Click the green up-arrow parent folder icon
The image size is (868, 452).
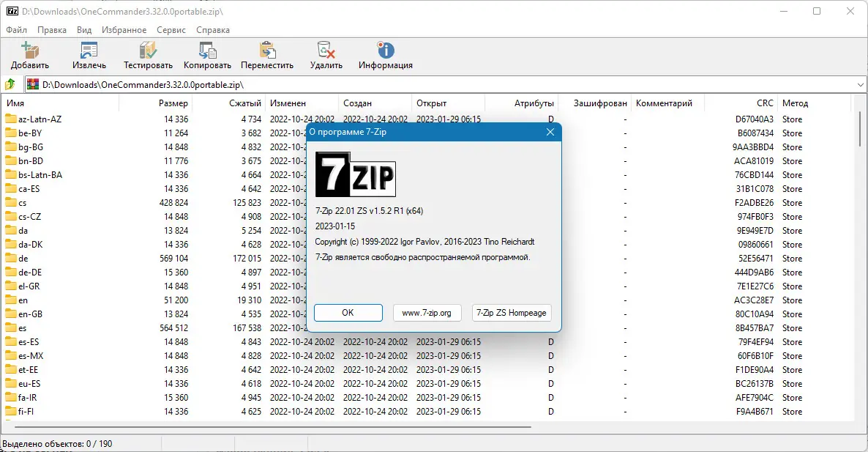point(10,84)
